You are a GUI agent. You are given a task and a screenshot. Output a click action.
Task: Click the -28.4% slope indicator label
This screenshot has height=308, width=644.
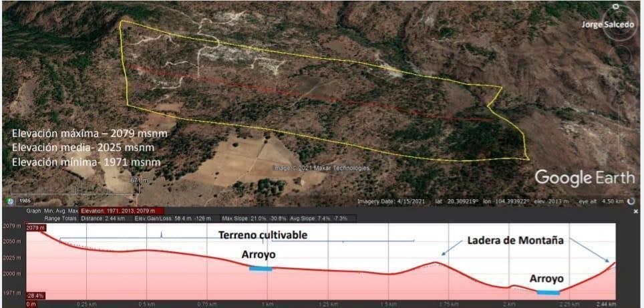(x=35, y=296)
